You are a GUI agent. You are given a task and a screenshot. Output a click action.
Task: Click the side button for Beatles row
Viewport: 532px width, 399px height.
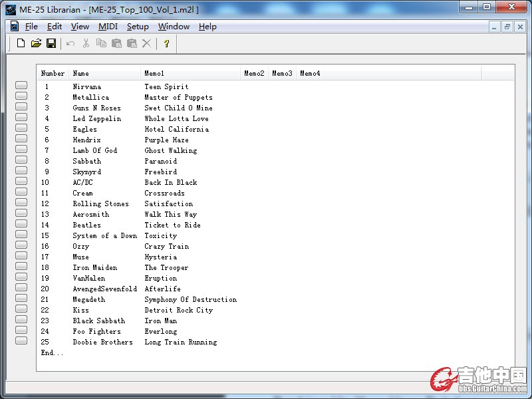[x=21, y=223]
